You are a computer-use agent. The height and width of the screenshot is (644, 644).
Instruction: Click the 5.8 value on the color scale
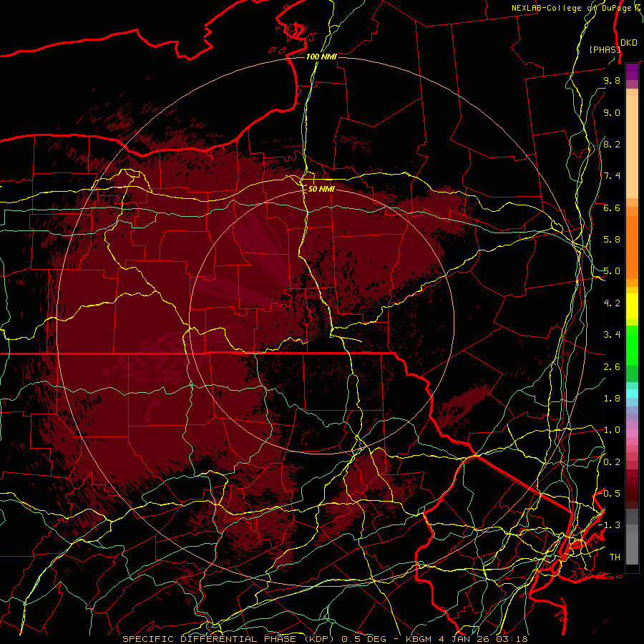coord(612,240)
